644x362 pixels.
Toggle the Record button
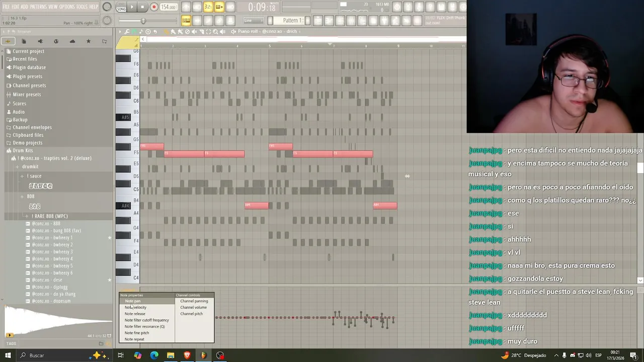tap(154, 7)
